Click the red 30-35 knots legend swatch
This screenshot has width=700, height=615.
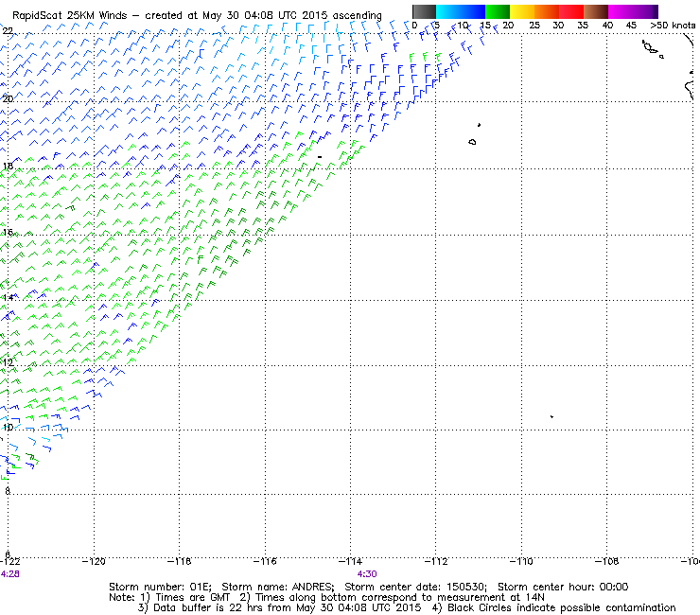tap(571, 11)
